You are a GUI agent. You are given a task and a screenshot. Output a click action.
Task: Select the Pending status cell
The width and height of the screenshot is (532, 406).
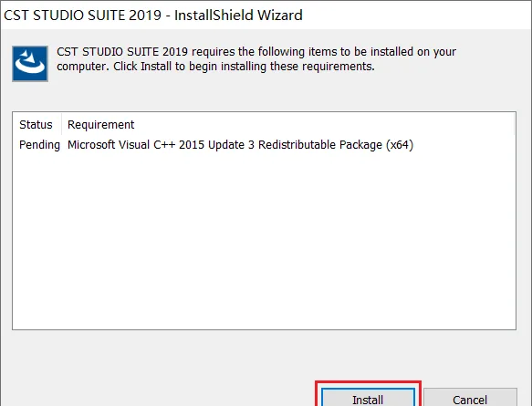coord(39,145)
